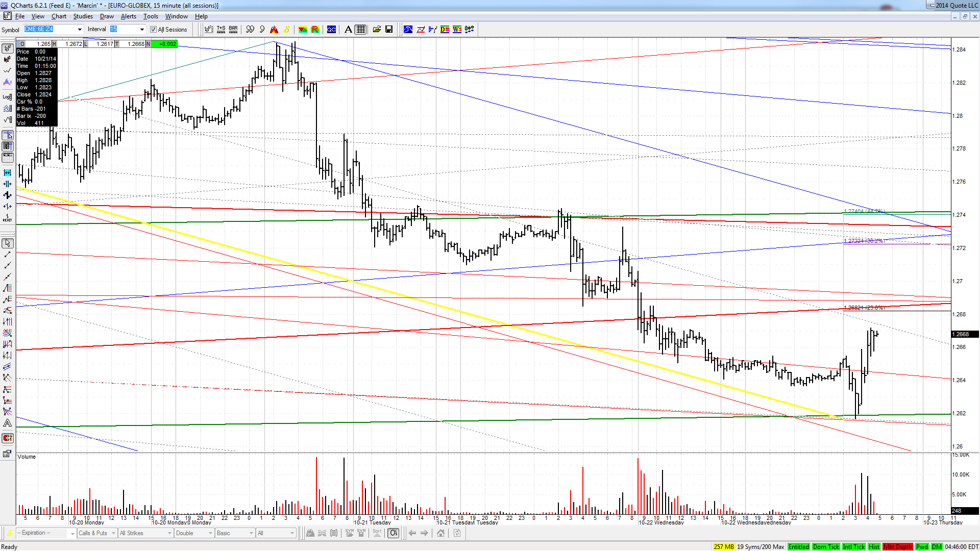980x551 pixels.
Task: Toggle the O's button in bottom toolbar
Action: click(x=394, y=533)
